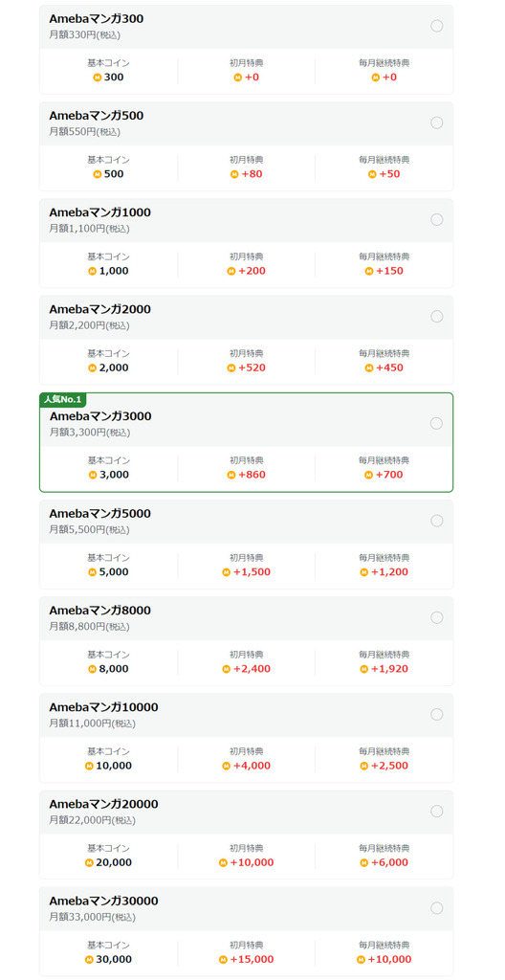The width and height of the screenshot is (505, 980).
Task: Select the Amebaマンガ8000 plan radio button
Action: (x=437, y=617)
